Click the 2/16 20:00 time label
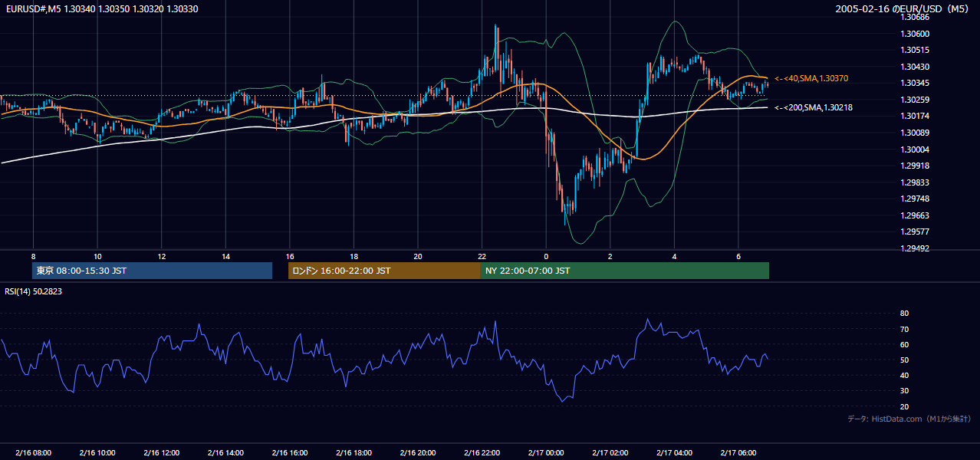 [417, 452]
